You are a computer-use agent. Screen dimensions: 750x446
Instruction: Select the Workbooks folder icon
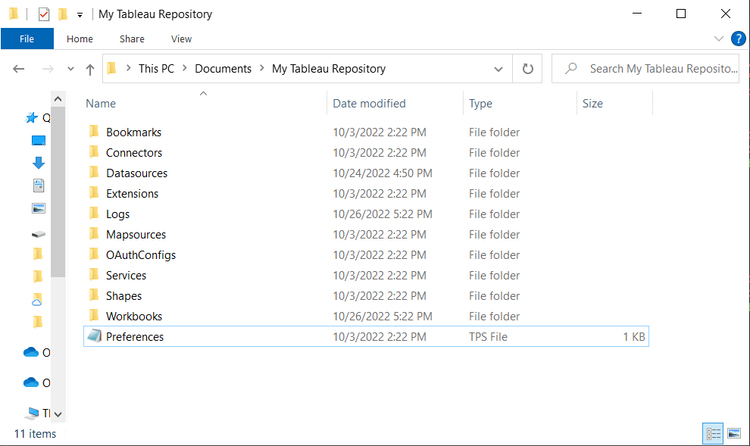coord(94,316)
